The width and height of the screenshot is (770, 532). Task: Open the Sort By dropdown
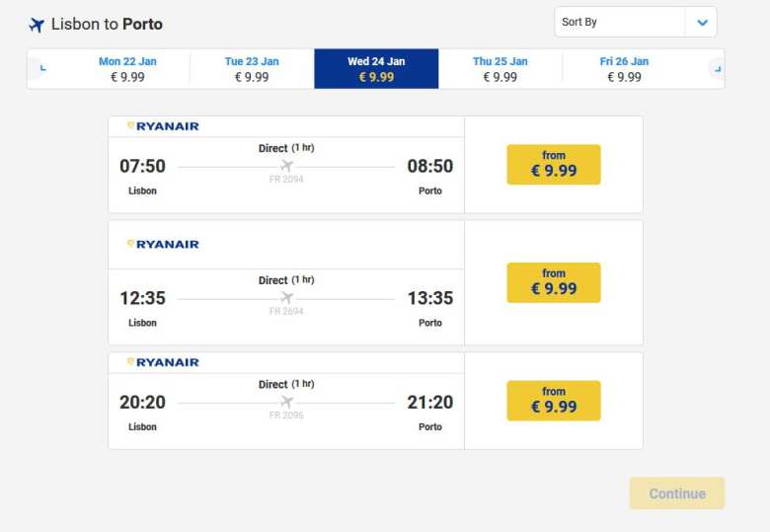[620, 22]
